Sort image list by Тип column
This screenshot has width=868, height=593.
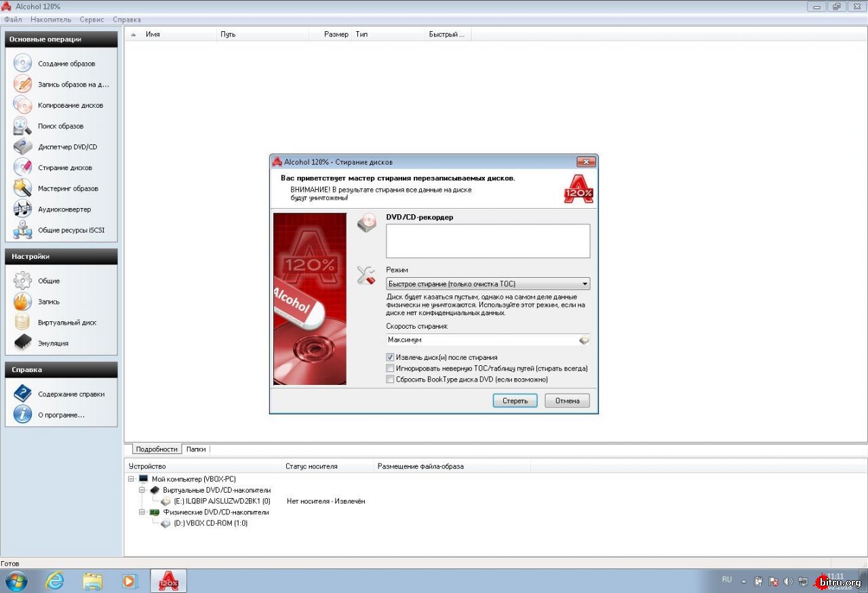coord(389,34)
